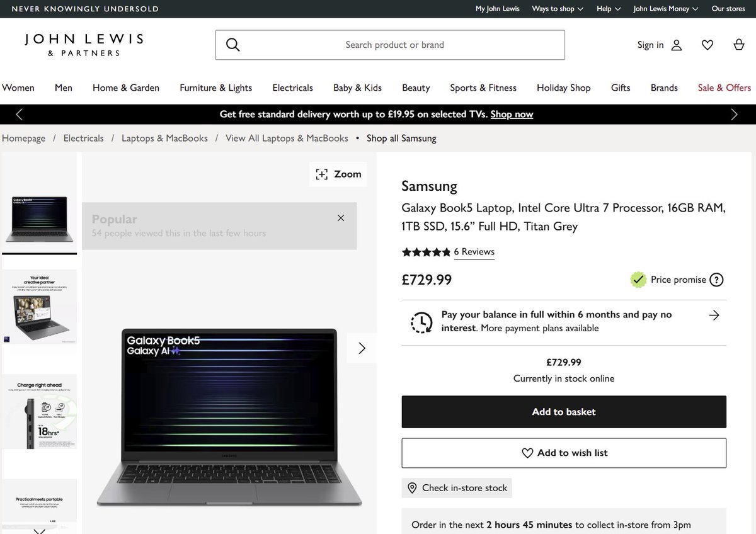Open Brands menu
The height and width of the screenshot is (534, 756).
click(664, 88)
